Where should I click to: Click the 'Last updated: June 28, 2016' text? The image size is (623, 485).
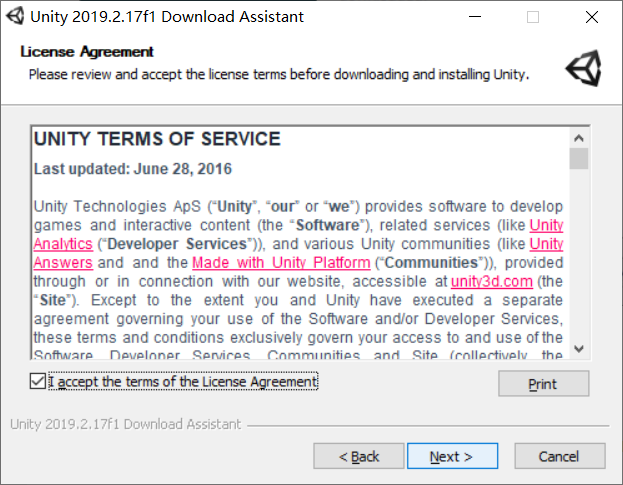click(x=133, y=169)
